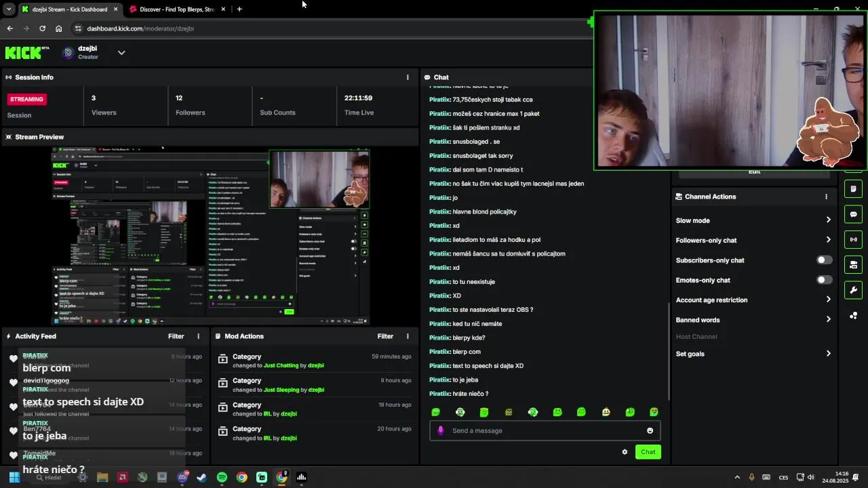Screen dimensions: 868x488
Task: Click the notes page sidebar icon
Action: tap(853, 188)
